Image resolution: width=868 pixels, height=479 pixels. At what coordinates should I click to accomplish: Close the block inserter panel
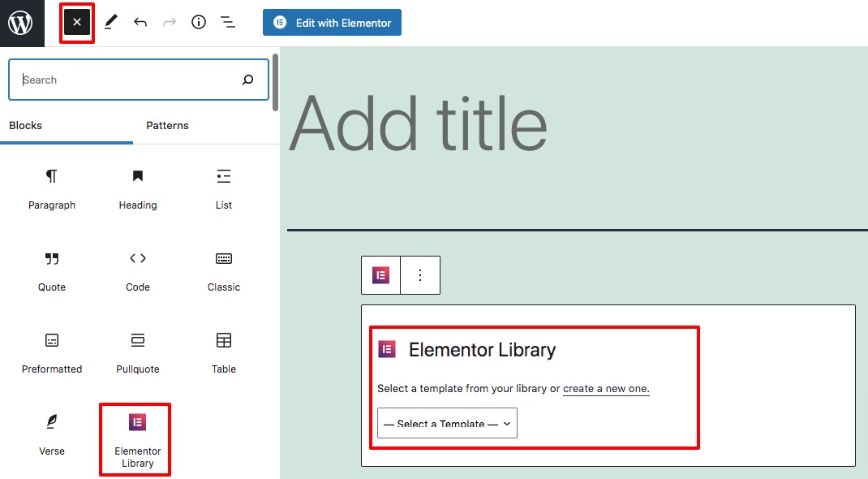point(77,23)
